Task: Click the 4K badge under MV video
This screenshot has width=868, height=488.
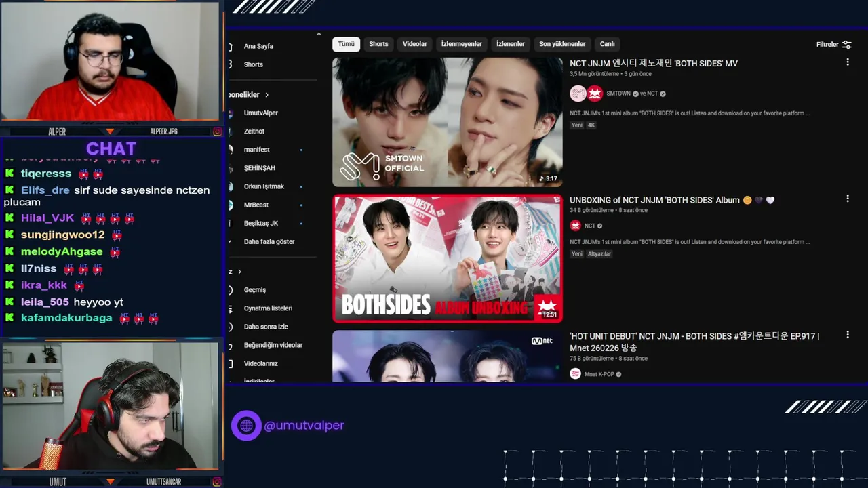Action: [x=591, y=125]
